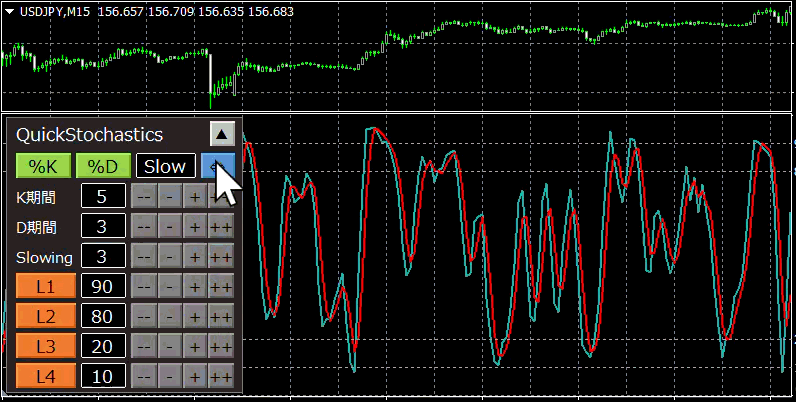Click the Slowing label
Image resolution: width=796 pixels, height=402 pixels.
point(44,257)
